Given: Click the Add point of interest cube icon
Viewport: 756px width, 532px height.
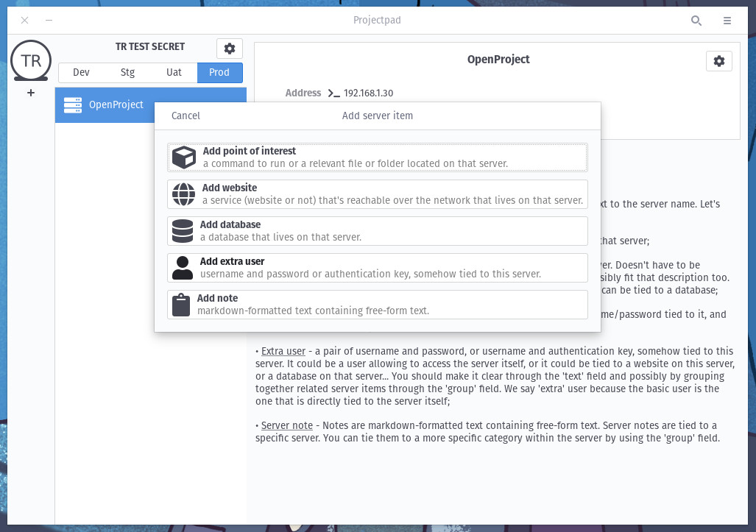Looking at the screenshot, I should coord(183,157).
